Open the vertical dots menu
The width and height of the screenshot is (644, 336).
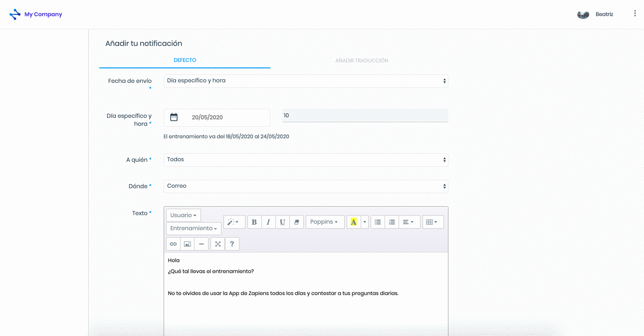tap(635, 14)
